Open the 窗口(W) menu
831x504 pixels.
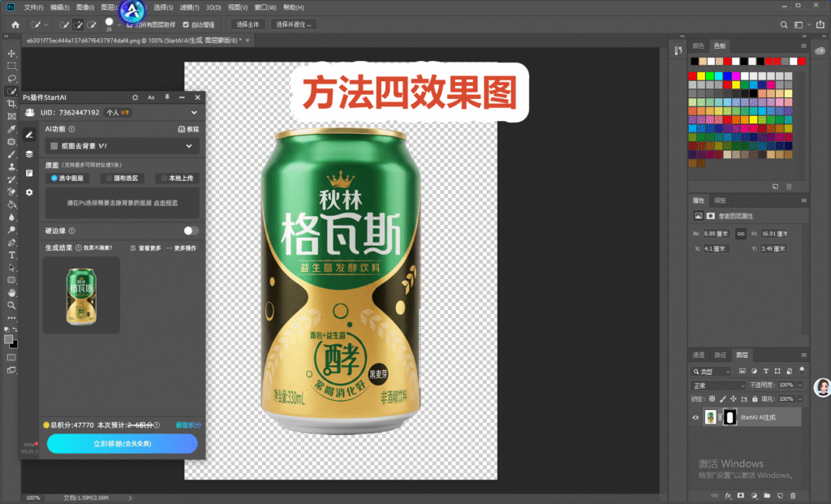click(x=265, y=7)
